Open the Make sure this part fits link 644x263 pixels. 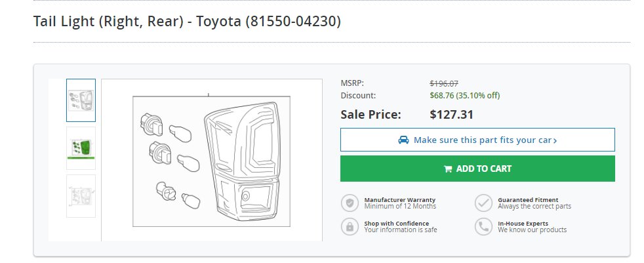click(477, 140)
